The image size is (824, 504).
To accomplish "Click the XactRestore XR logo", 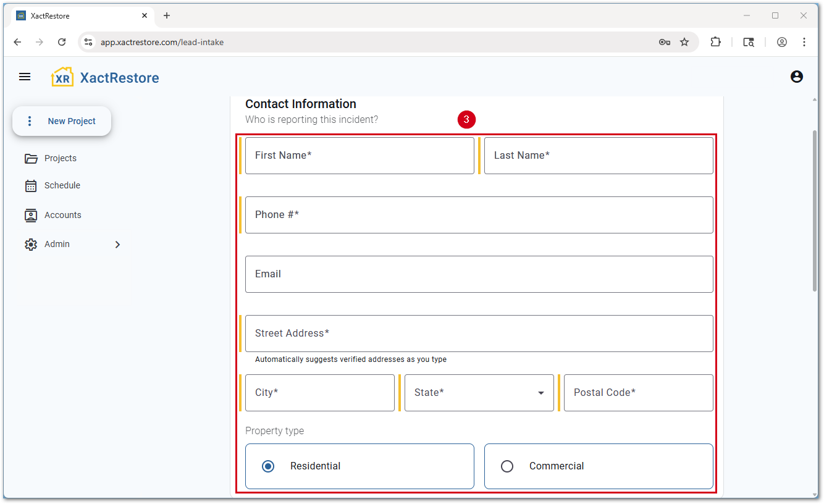I will pyautogui.click(x=62, y=76).
